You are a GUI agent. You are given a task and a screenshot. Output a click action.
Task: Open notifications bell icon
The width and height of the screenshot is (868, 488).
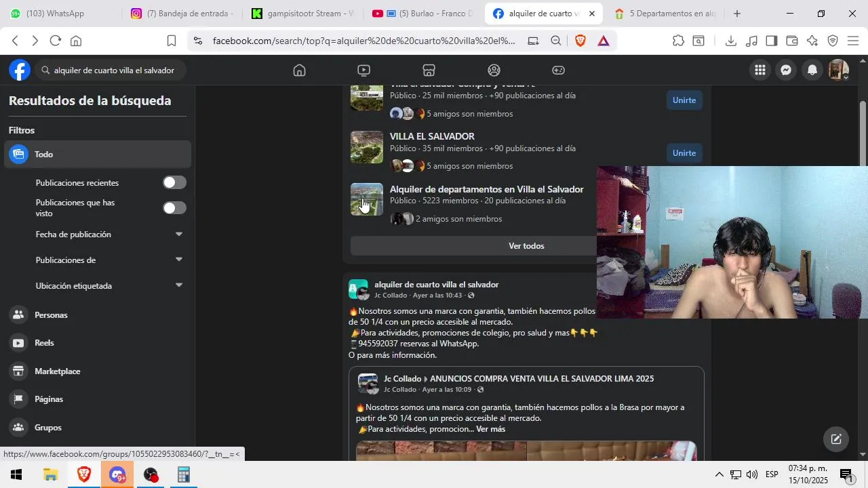[812, 70]
